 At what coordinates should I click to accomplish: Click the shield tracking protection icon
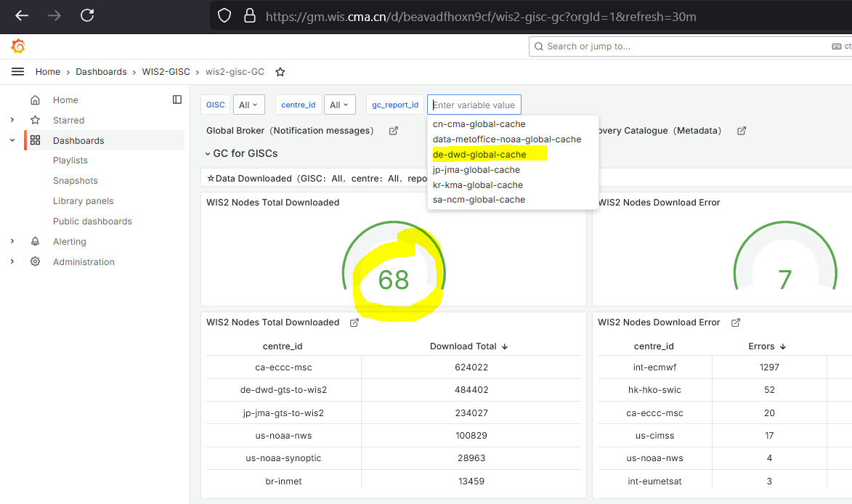pos(224,16)
